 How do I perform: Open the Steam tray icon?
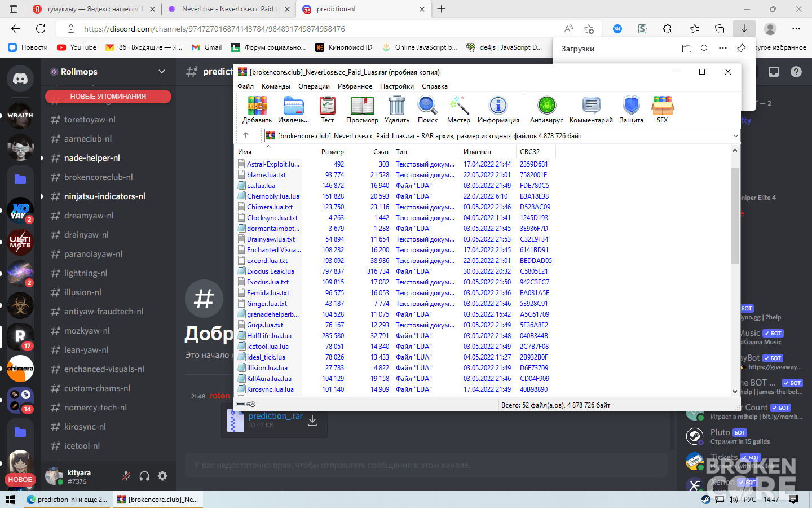(706, 500)
